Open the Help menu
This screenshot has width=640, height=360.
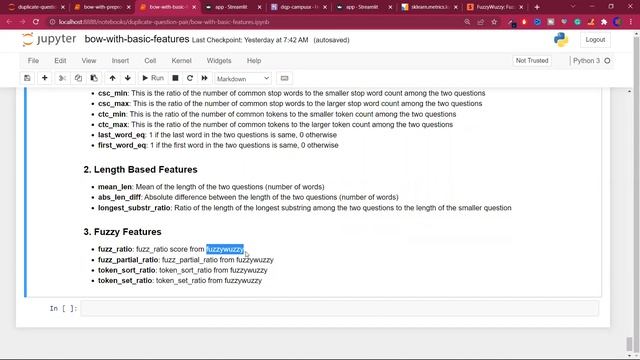[x=254, y=60]
